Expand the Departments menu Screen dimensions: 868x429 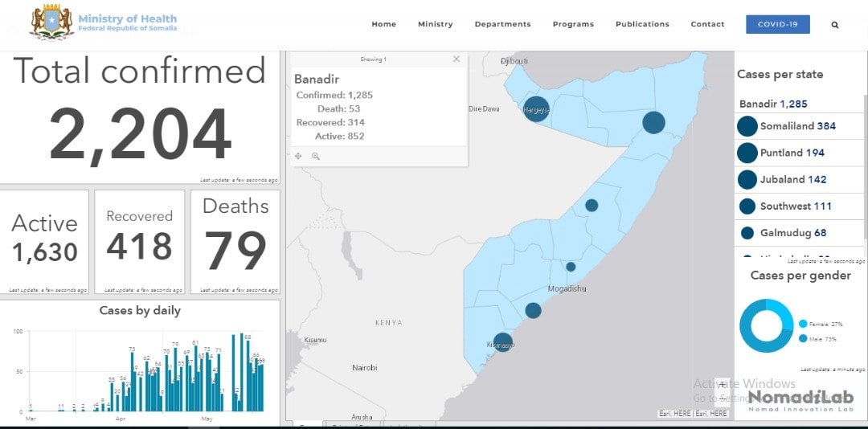click(502, 24)
